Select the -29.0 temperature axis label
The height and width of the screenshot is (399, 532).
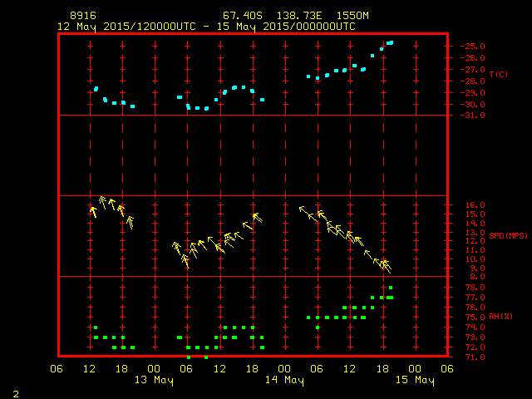473,93
